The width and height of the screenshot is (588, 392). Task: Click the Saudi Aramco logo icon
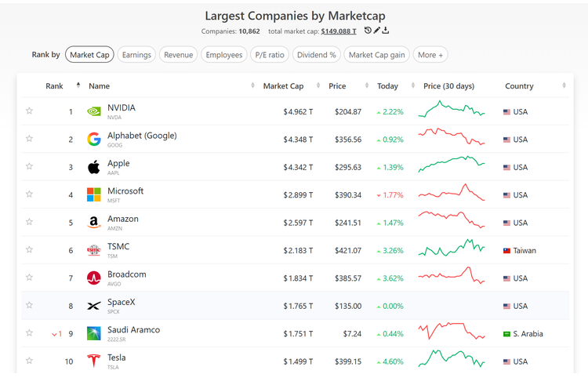94,333
